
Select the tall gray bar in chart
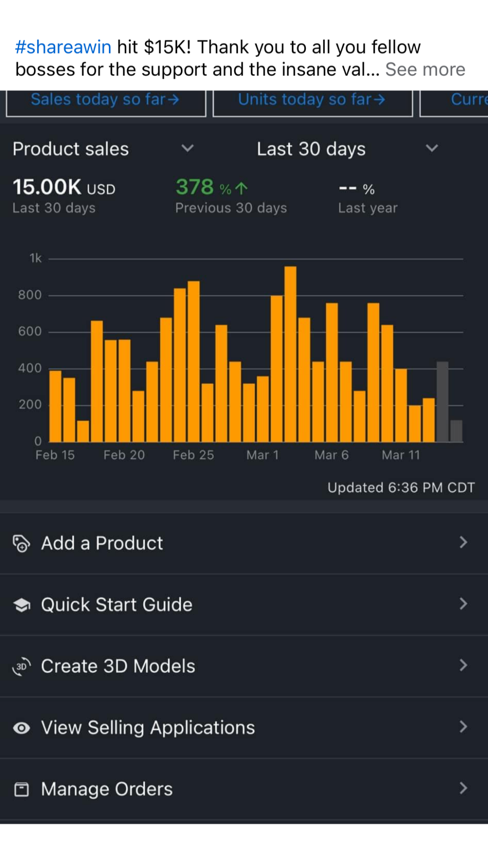pyautogui.click(x=442, y=401)
